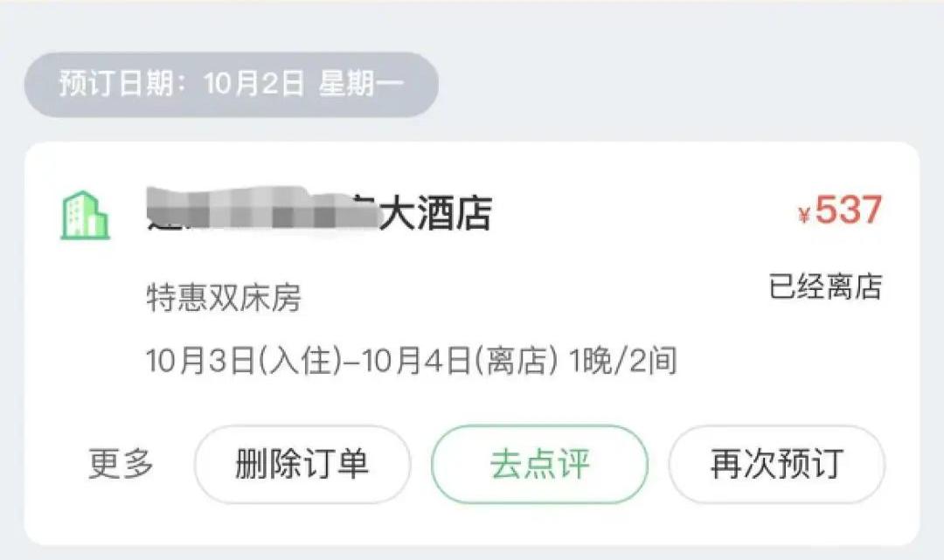Image resolution: width=944 pixels, height=560 pixels.
Task: Tap the dash between the stay dates
Action: point(351,361)
